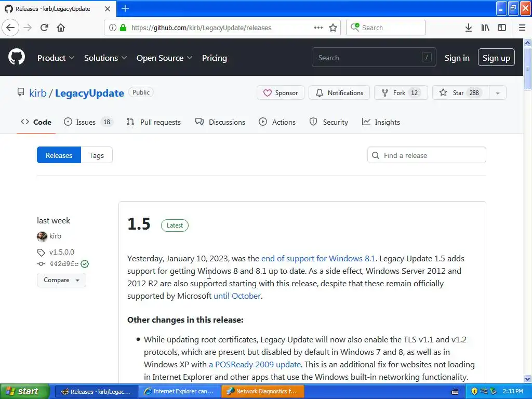Open the Star dropdown arrow

[498, 93]
